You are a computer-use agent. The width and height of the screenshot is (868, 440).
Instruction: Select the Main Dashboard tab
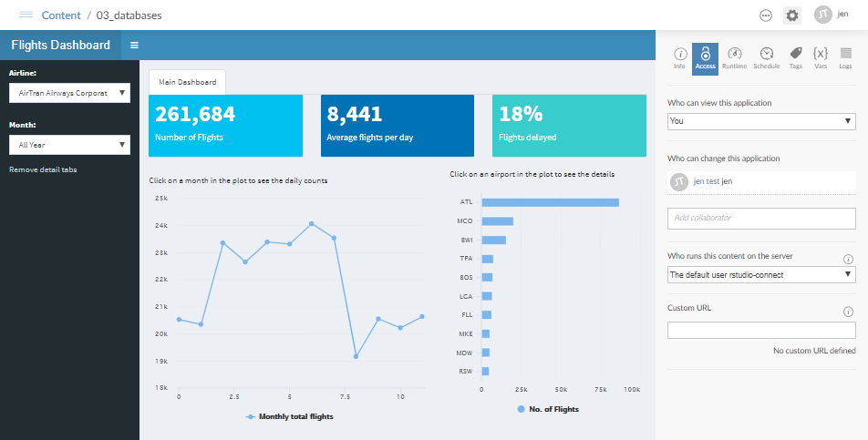(187, 82)
